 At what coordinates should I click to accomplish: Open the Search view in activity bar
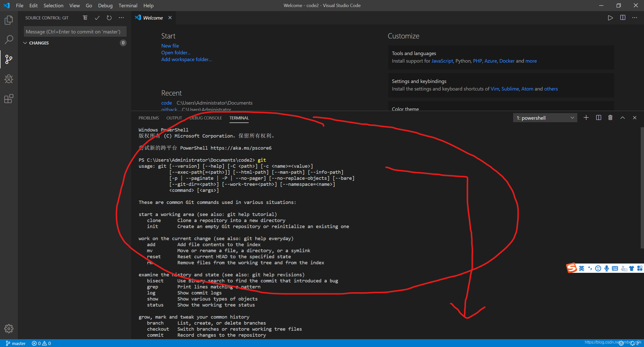pos(9,40)
